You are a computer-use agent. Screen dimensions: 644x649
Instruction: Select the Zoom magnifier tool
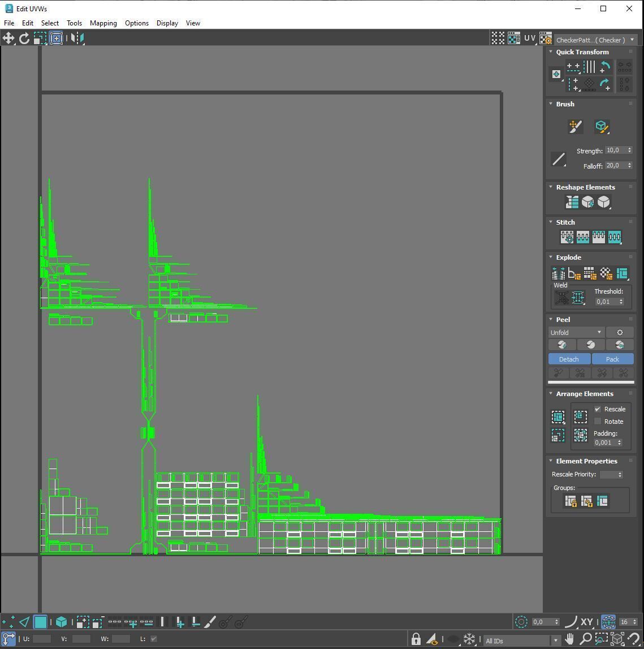585,639
